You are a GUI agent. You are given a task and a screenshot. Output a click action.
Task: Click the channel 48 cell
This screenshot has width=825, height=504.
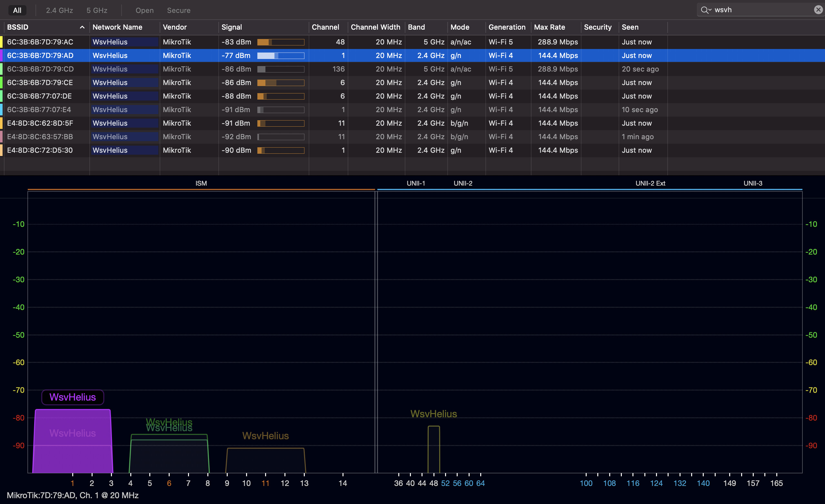[340, 42]
